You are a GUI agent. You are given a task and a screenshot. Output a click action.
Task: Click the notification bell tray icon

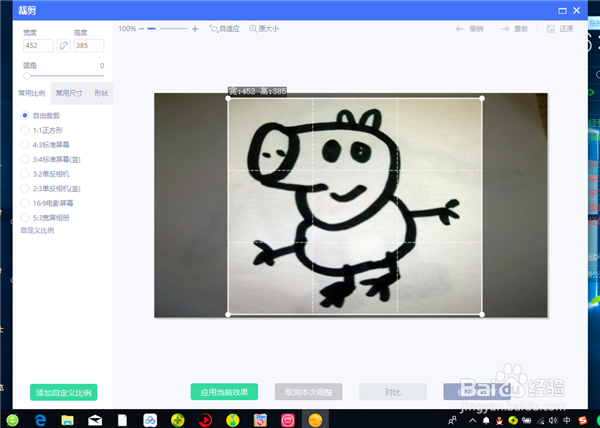486,421
